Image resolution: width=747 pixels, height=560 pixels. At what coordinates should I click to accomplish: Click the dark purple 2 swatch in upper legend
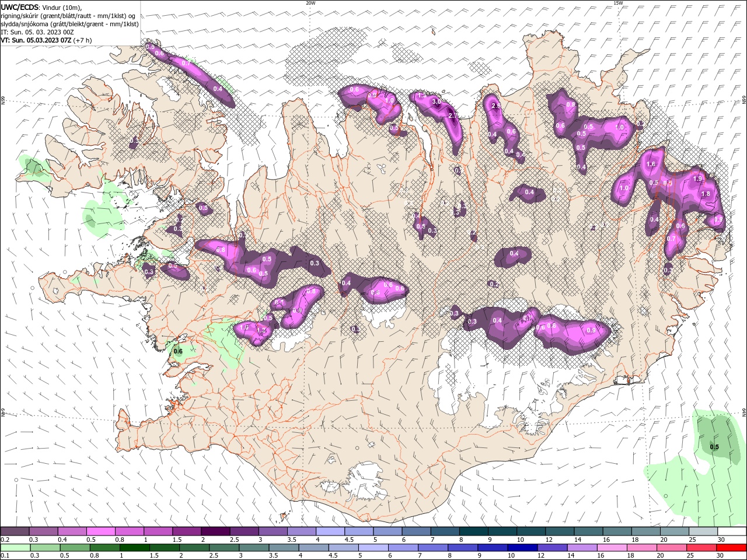point(215,531)
